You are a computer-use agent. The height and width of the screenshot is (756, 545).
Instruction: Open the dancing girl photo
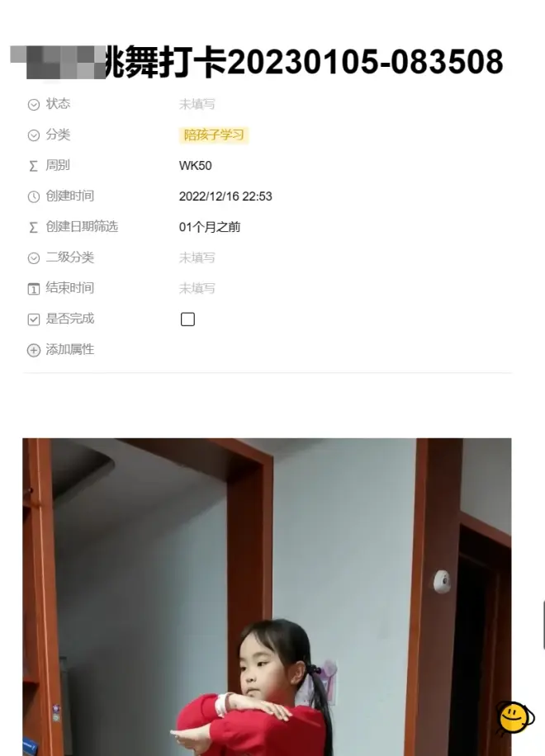tap(267, 597)
